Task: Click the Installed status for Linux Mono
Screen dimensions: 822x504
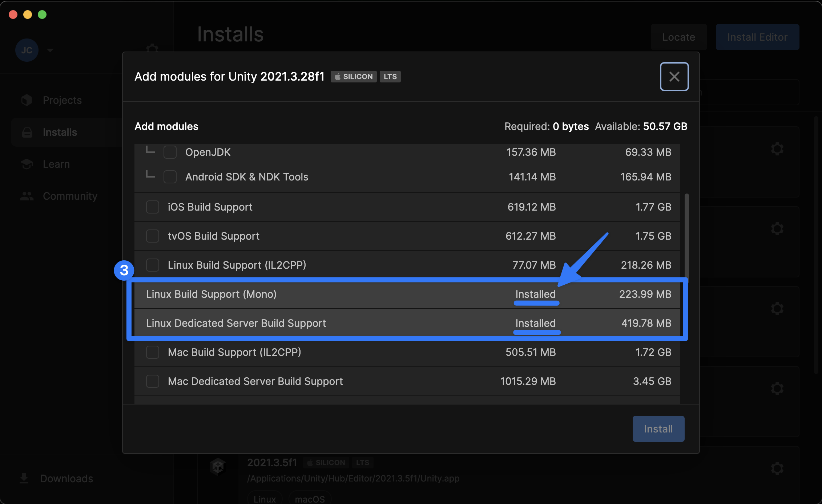Action: pos(536,294)
